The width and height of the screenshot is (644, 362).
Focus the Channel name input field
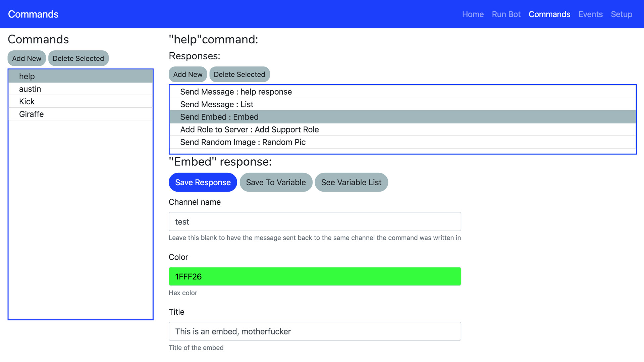[315, 222]
